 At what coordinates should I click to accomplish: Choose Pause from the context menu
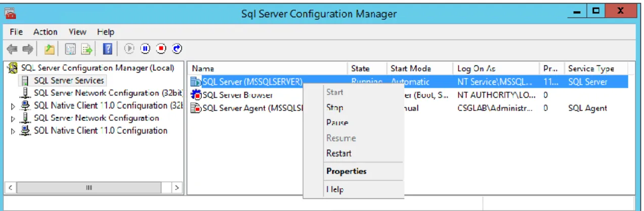coord(337,122)
